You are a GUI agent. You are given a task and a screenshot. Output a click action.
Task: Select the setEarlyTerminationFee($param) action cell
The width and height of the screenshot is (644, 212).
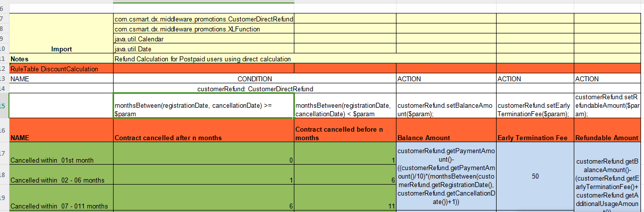(x=534, y=110)
